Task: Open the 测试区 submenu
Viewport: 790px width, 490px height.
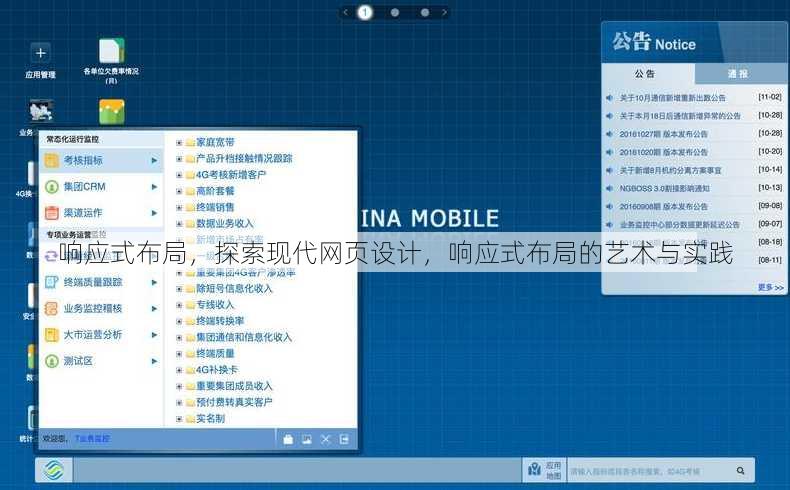Action: click(x=101, y=361)
